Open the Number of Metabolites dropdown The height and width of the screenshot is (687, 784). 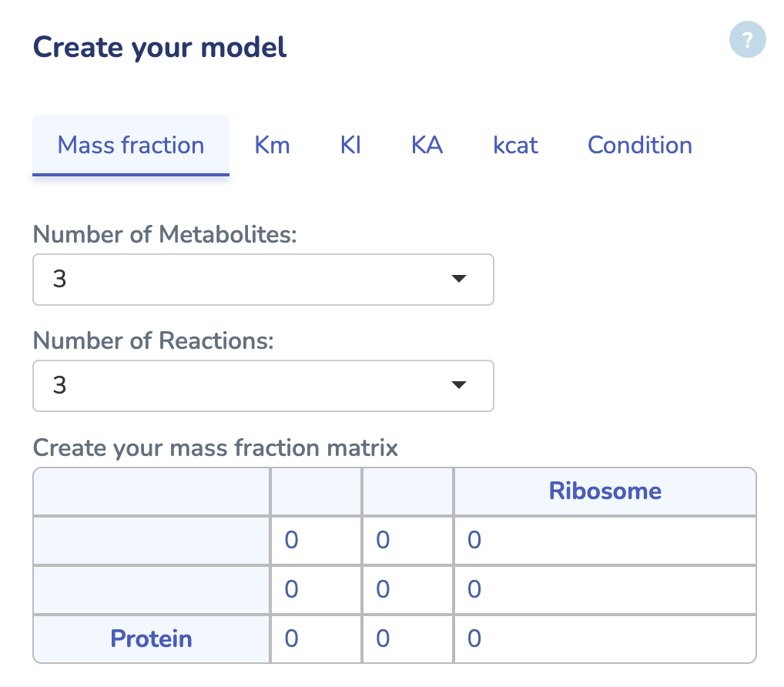[263, 280]
